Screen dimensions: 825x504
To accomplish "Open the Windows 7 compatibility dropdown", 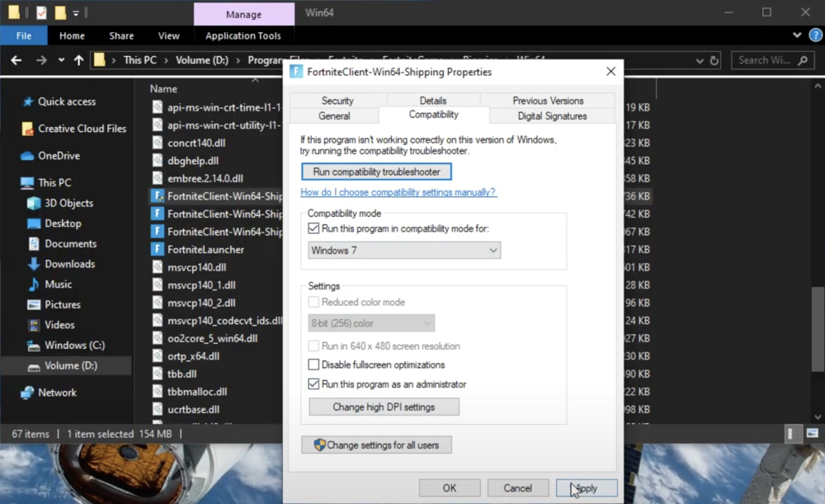I will 404,250.
